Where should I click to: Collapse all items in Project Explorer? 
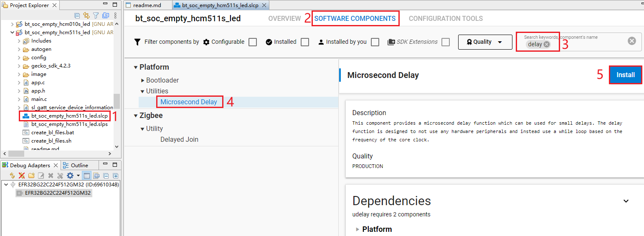coord(77,15)
